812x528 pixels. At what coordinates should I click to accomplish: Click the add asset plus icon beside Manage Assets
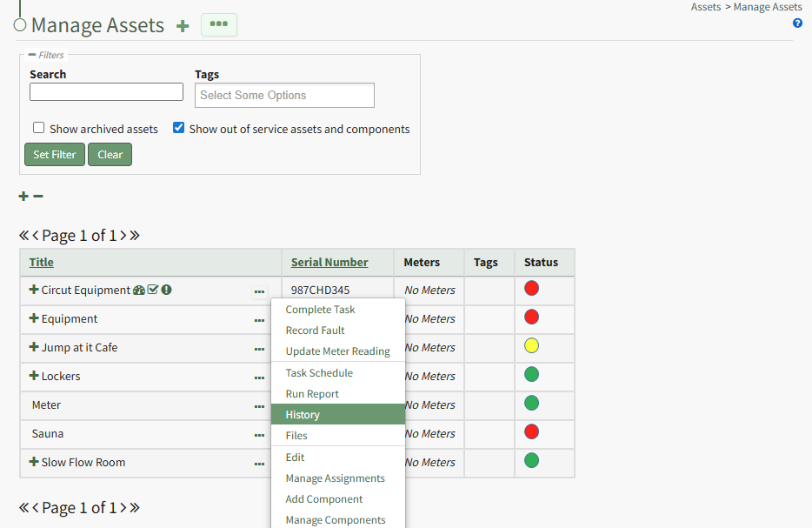[183, 26]
